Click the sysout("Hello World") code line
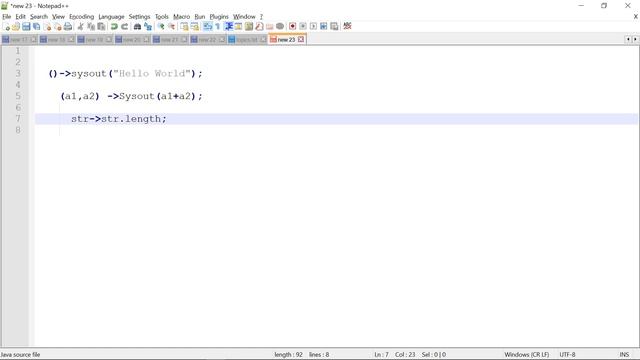This screenshot has height=360, width=640. point(125,73)
